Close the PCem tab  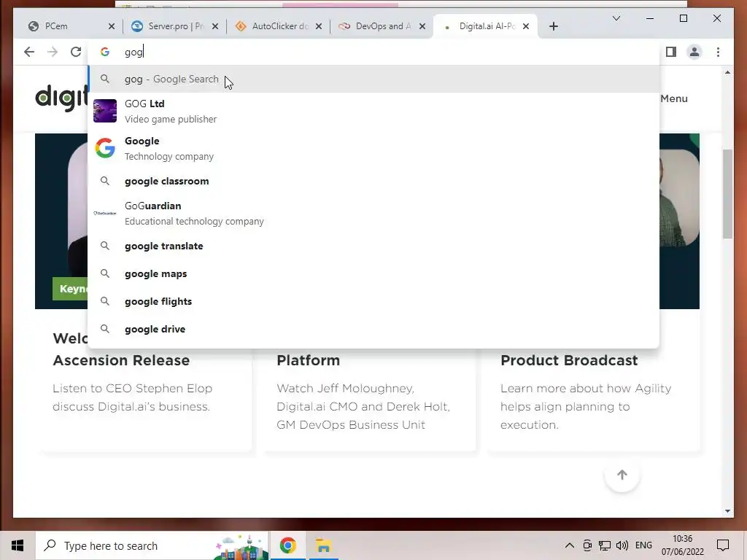pos(112,27)
